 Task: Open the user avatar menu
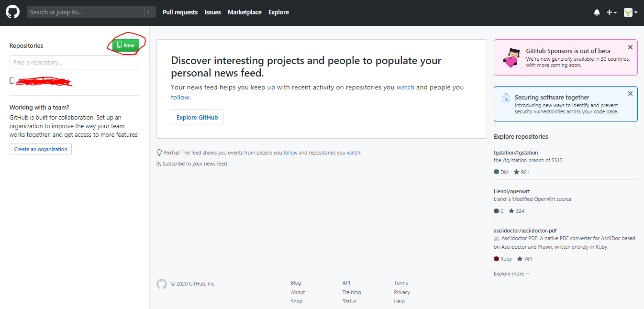631,12
